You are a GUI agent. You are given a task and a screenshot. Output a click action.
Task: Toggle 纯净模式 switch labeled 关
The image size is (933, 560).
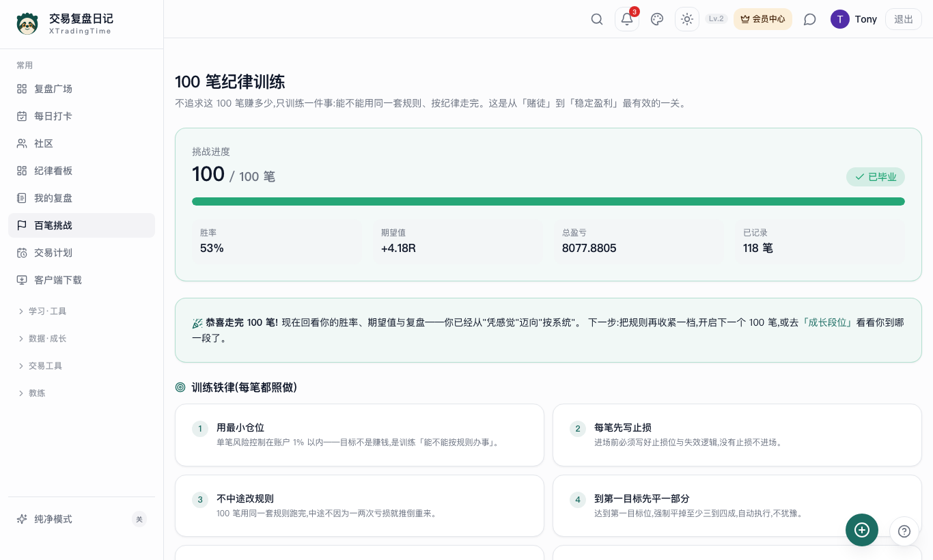point(139,519)
